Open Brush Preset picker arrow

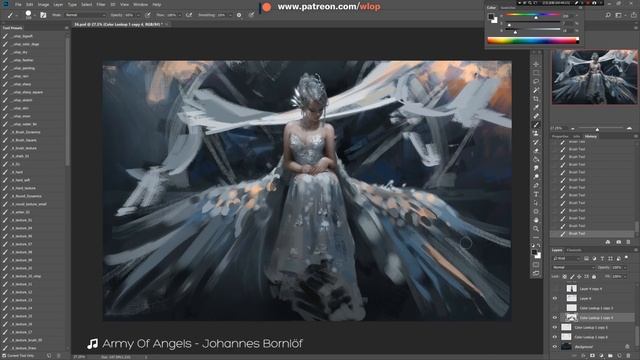click(35, 15)
